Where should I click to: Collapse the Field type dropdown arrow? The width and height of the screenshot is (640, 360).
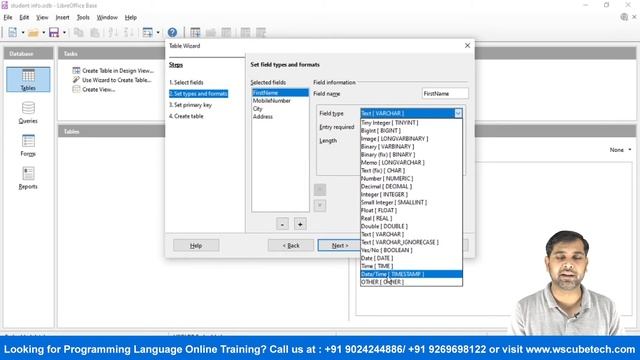point(458,113)
